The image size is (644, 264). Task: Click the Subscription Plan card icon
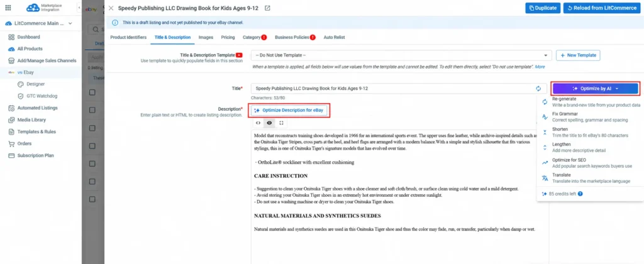point(11,156)
